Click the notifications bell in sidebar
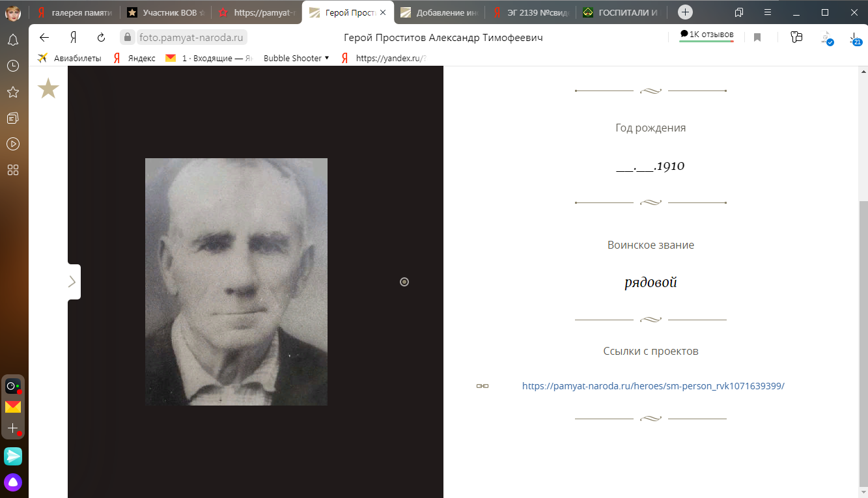 point(12,40)
